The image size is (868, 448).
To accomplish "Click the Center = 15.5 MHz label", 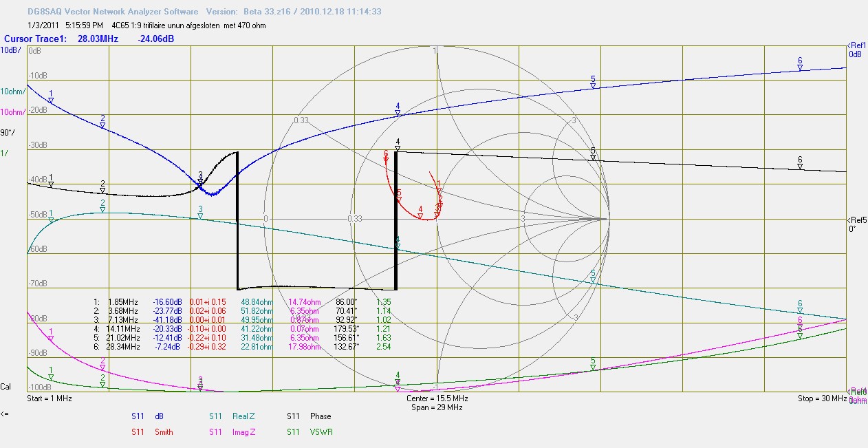I will [437, 398].
